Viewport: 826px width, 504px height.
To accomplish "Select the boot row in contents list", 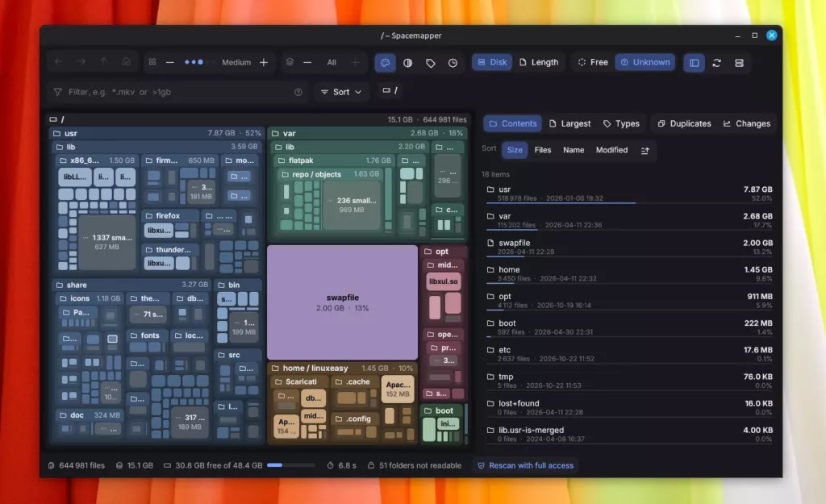I will pos(629,327).
